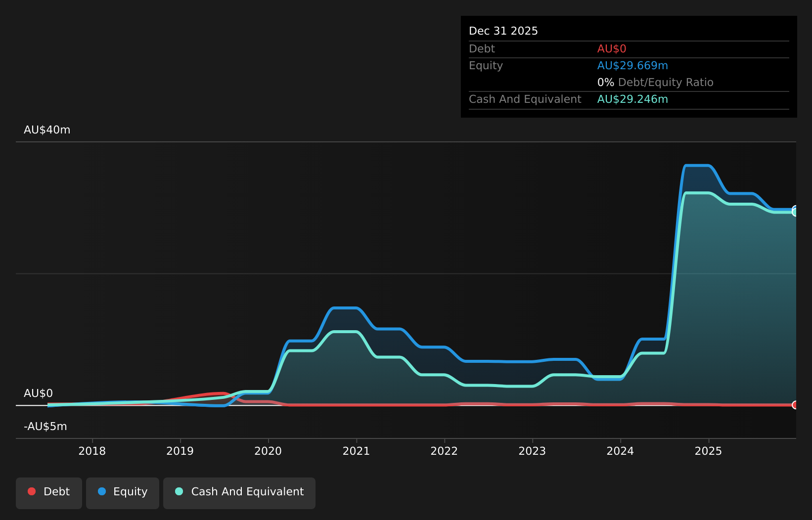Click the AU$0 y-axis label

pyautogui.click(x=38, y=393)
